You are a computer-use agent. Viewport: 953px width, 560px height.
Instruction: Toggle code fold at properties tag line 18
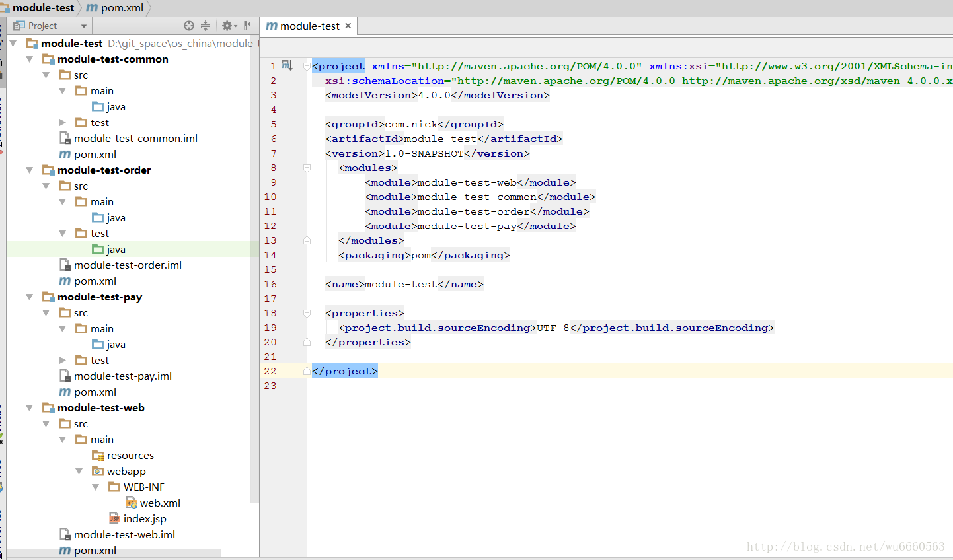click(307, 314)
